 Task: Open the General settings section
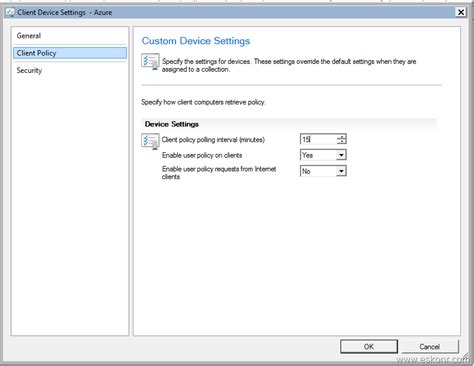[70, 36]
